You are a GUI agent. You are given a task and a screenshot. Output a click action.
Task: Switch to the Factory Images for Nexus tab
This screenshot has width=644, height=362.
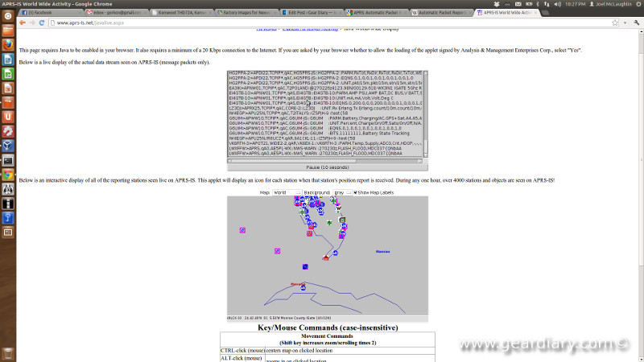[246, 13]
